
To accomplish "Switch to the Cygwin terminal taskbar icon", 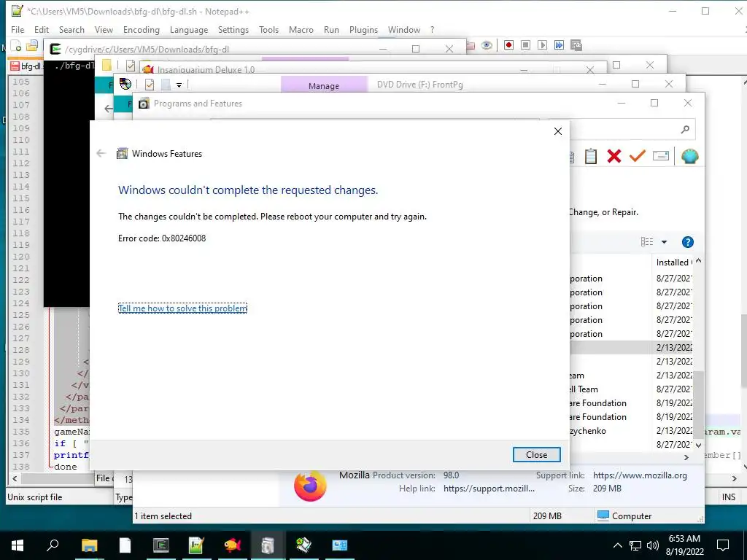I will (161, 545).
